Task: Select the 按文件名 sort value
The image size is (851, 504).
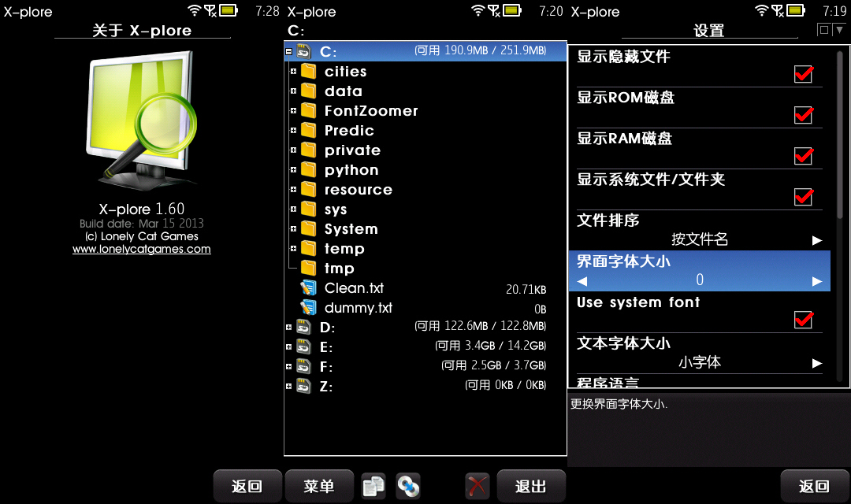Action: point(700,239)
